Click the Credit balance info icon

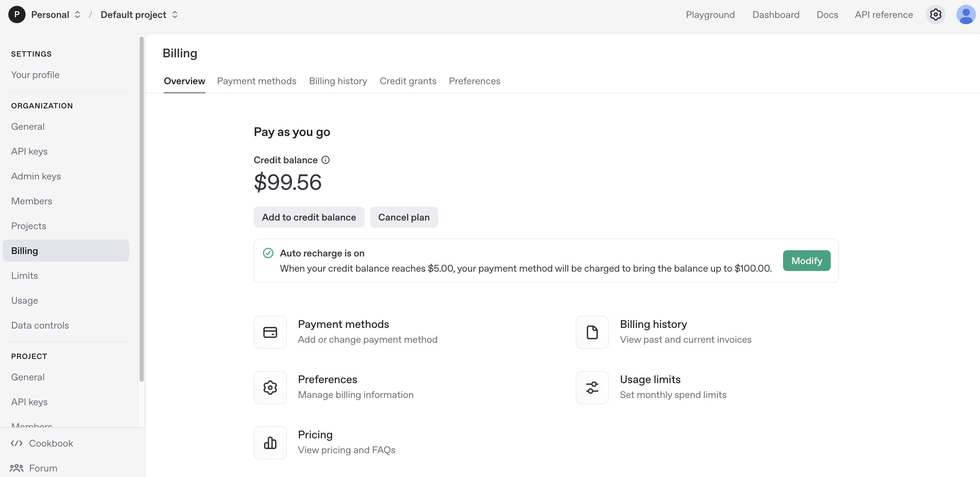325,160
